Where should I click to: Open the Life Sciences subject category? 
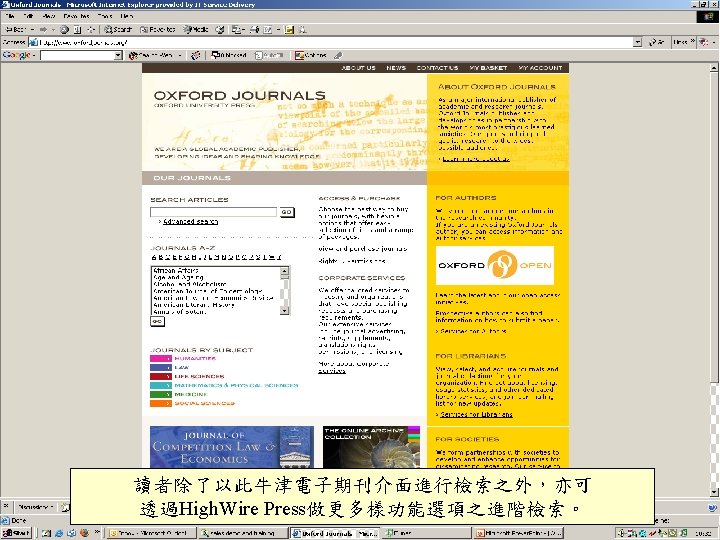pos(187,377)
